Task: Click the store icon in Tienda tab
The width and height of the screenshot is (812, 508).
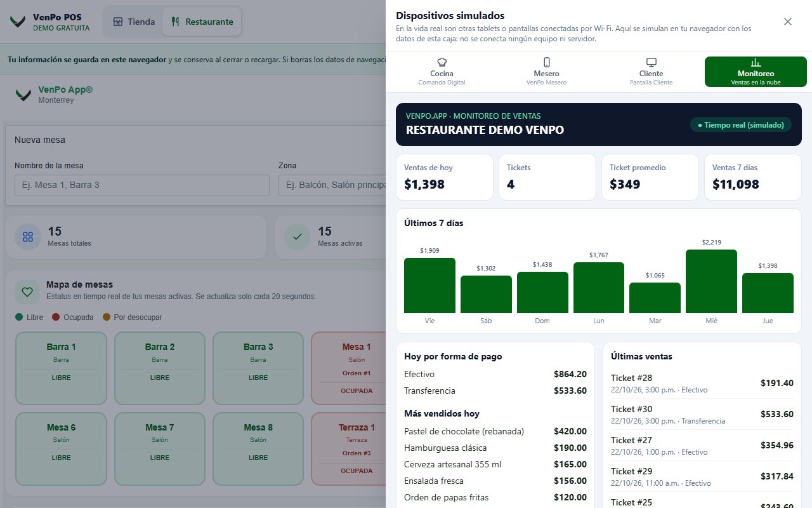Action: pyautogui.click(x=118, y=22)
